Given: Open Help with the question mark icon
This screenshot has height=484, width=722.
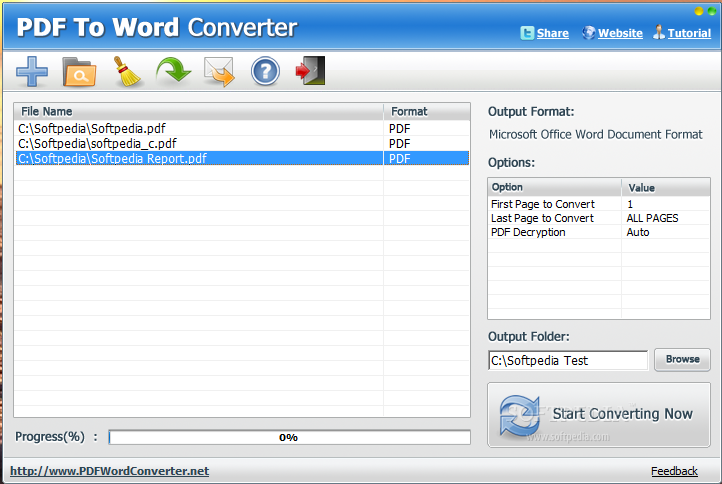Looking at the screenshot, I should (x=265, y=71).
